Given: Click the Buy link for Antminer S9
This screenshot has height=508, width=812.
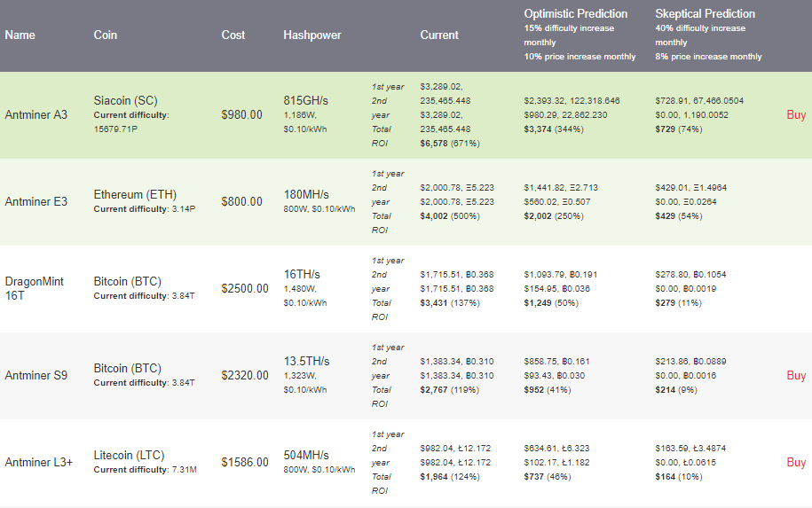Looking at the screenshot, I should point(795,376).
